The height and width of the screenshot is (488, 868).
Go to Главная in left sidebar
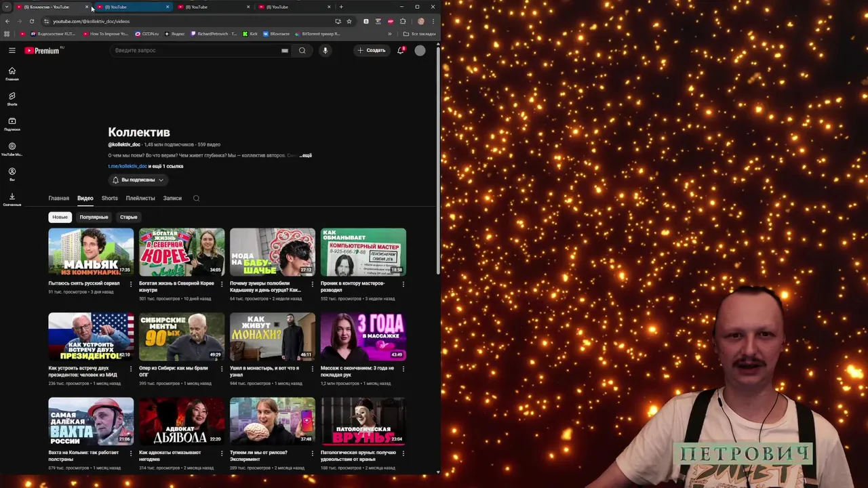click(x=12, y=74)
